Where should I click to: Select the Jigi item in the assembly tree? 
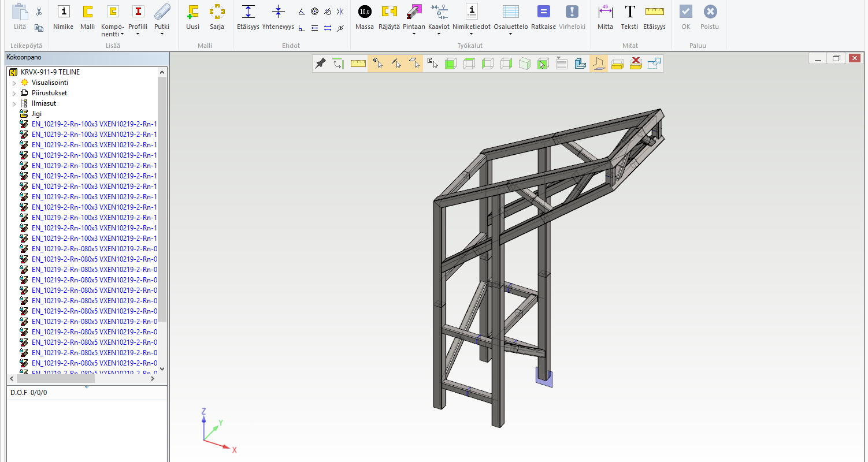[36, 114]
